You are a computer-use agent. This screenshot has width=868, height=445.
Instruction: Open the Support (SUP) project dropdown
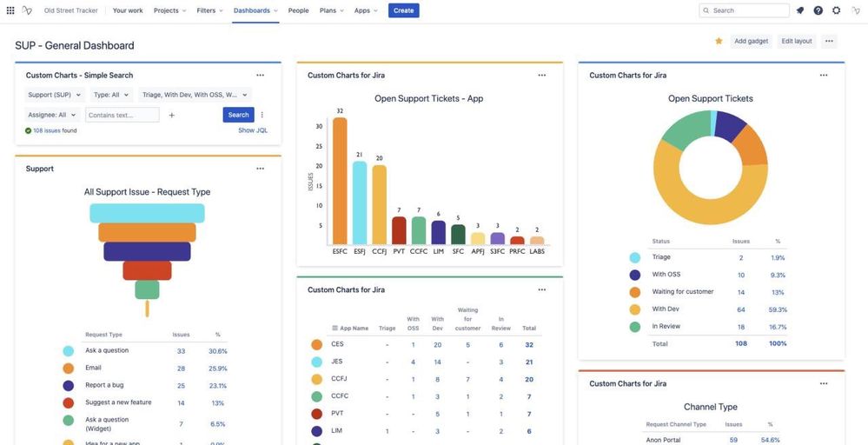click(55, 95)
